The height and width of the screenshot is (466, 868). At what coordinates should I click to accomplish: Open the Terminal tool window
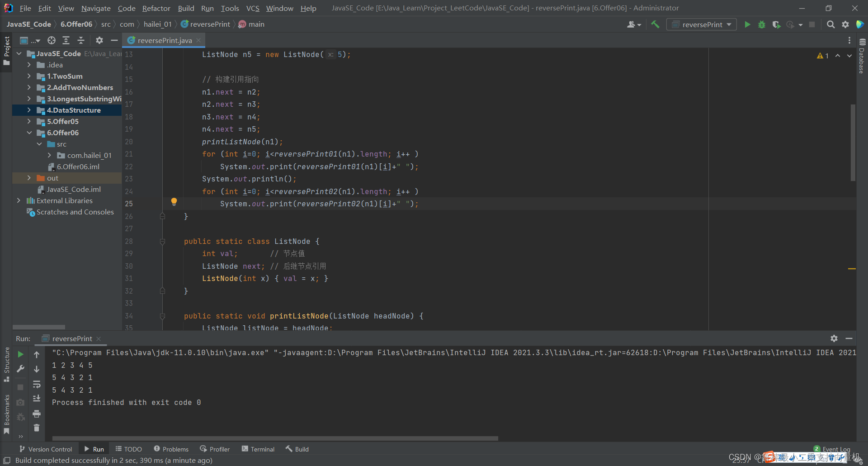258,449
